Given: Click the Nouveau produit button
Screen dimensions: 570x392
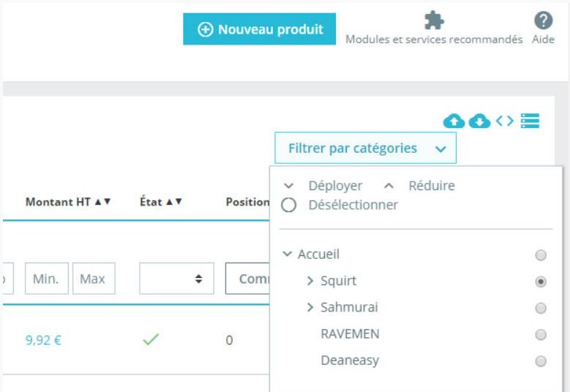Looking at the screenshot, I should 260,30.
